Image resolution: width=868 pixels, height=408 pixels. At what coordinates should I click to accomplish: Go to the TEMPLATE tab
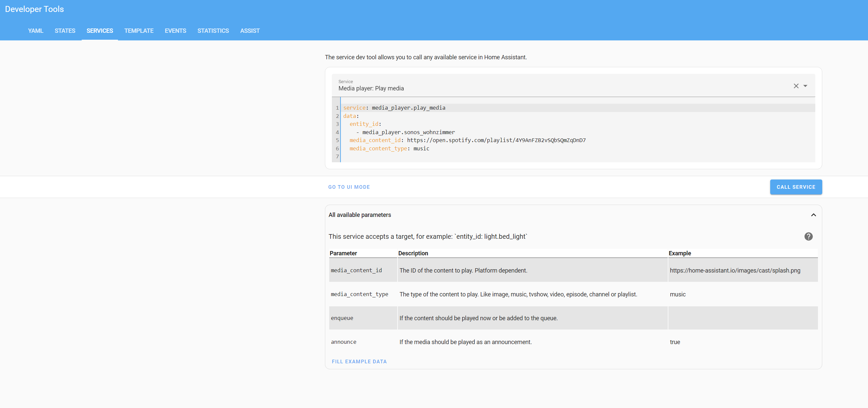tap(139, 31)
